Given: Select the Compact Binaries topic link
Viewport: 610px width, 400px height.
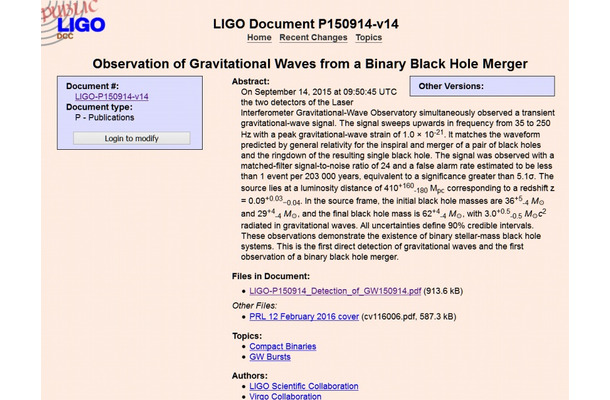Looking at the screenshot, I should pyautogui.click(x=282, y=346).
